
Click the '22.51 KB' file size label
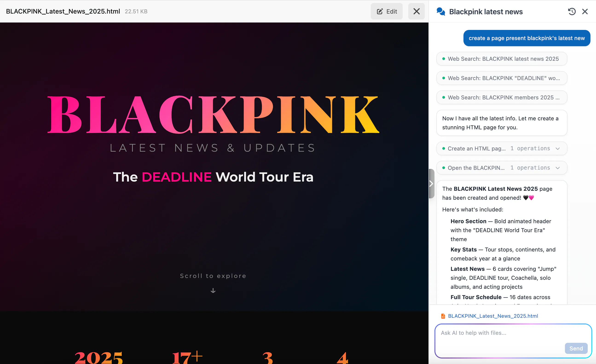pyautogui.click(x=136, y=11)
